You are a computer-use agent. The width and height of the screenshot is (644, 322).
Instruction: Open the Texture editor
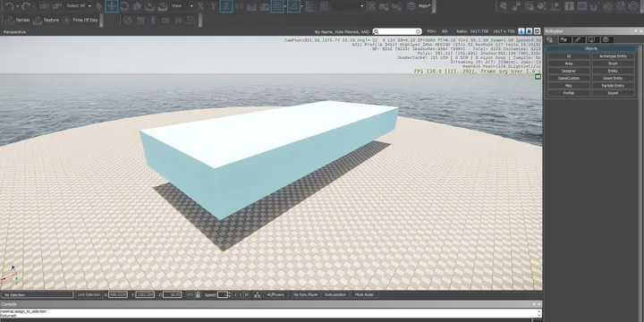tap(46, 20)
